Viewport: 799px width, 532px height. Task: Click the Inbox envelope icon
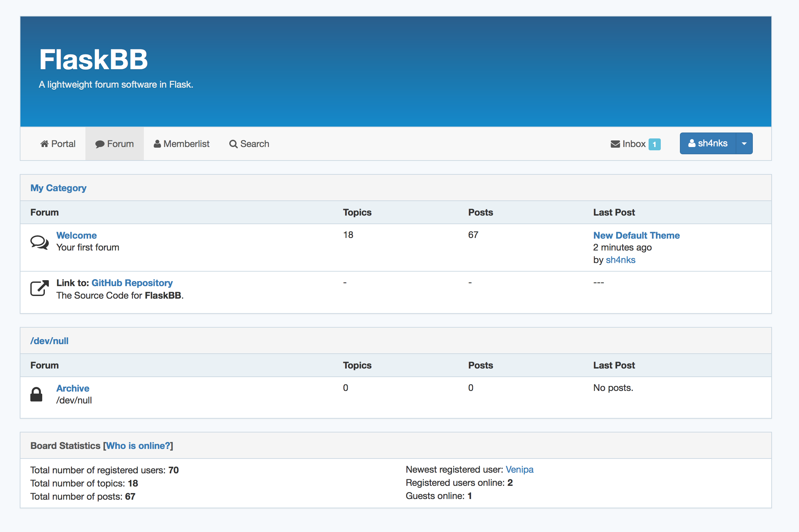(x=615, y=144)
